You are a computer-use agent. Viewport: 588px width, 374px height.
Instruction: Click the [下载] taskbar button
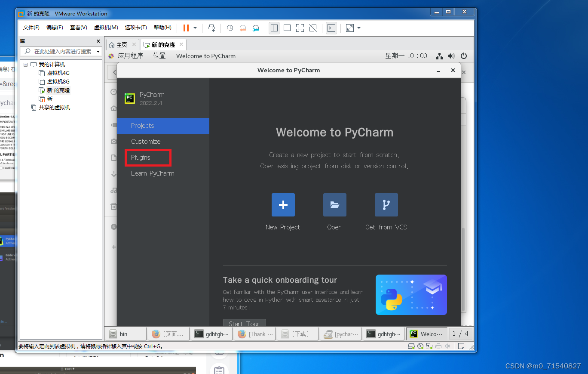(x=298, y=334)
